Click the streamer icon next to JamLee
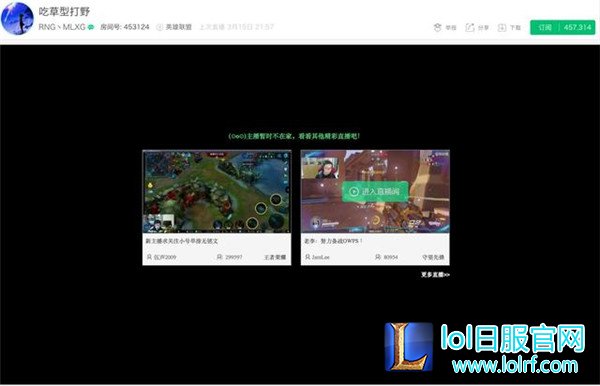Viewport: 600px width, 386px height. click(308, 257)
